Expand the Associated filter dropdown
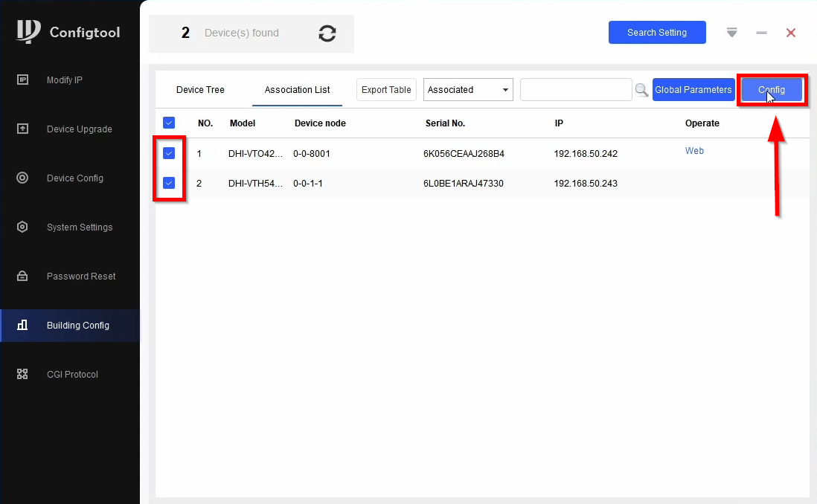This screenshot has width=817, height=504. [468, 89]
